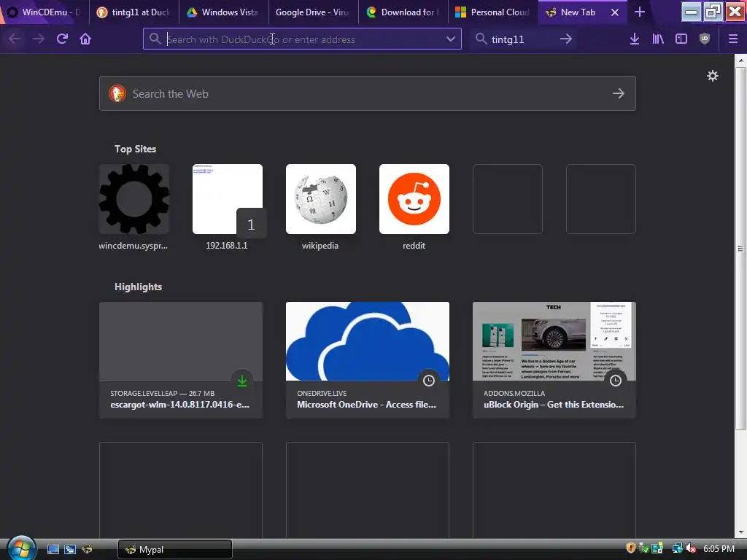747x560 pixels.
Task: Switch to the Download for tab
Action: pos(403,12)
